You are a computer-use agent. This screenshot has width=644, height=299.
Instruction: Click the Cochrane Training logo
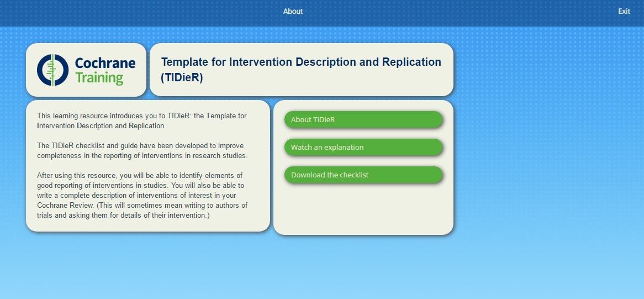tap(86, 70)
